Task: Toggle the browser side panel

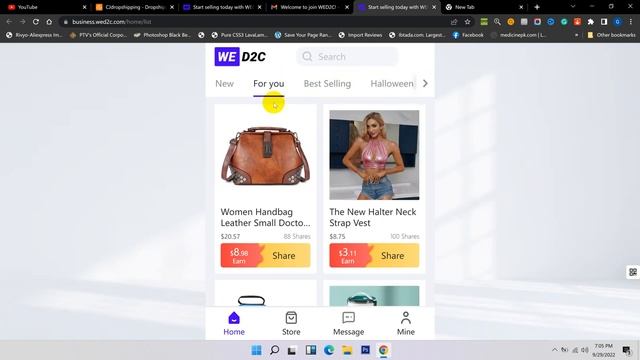Action: pyautogui.click(x=604, y=22)
